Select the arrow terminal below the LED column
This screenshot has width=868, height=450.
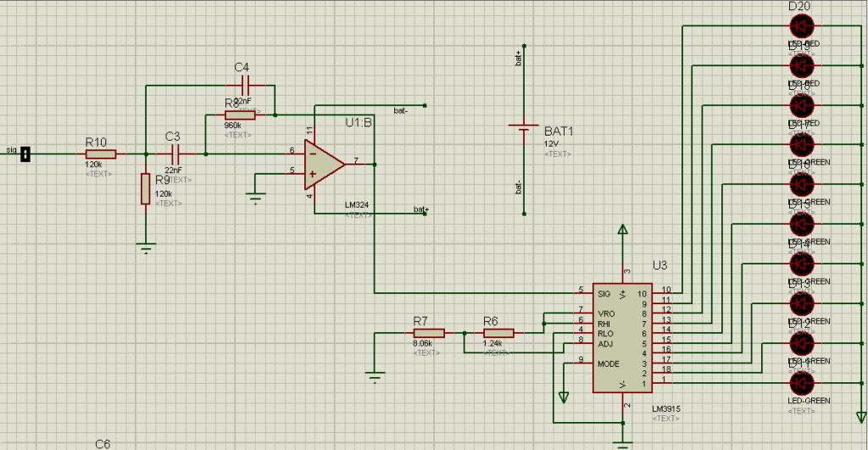coord(861,417)
